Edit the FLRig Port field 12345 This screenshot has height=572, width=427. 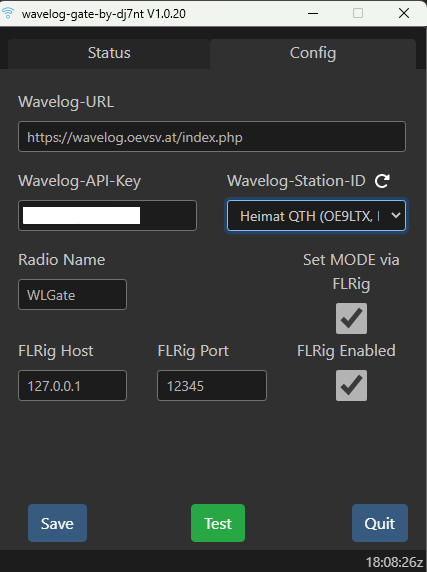[x=212, y=386]
